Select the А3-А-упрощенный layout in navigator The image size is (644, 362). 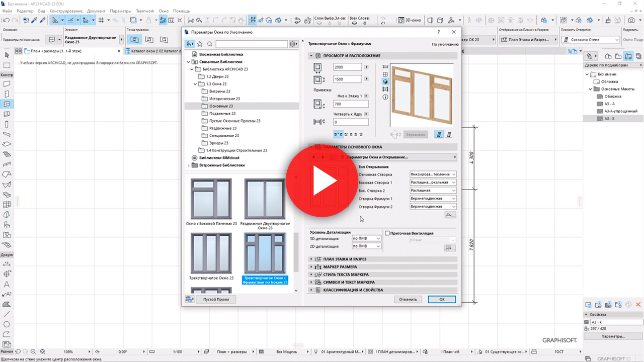617,111
